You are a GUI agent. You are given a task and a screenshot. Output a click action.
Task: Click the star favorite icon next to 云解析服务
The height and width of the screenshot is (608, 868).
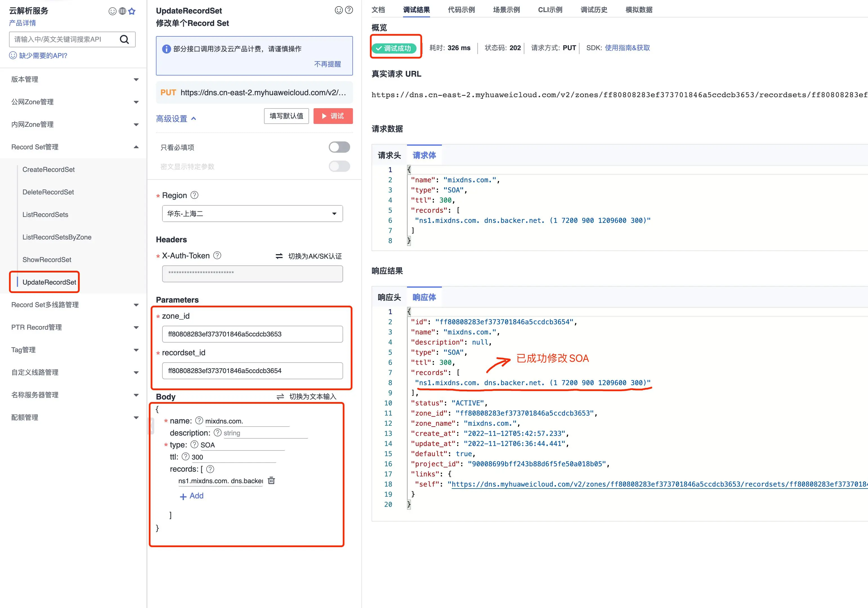(x=132, y=11)
